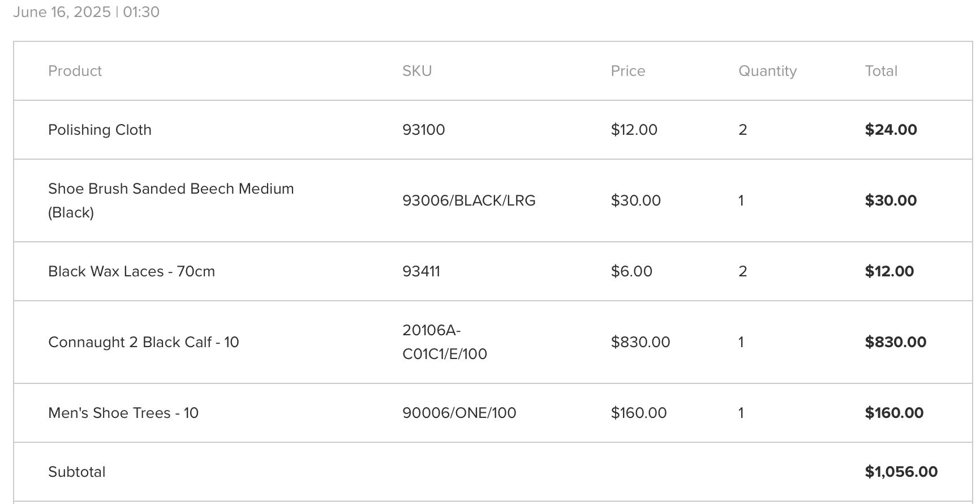Click the Men's Shoe Trees product name
The width and height of the screenshot is (980, 504).
point(123,413)
